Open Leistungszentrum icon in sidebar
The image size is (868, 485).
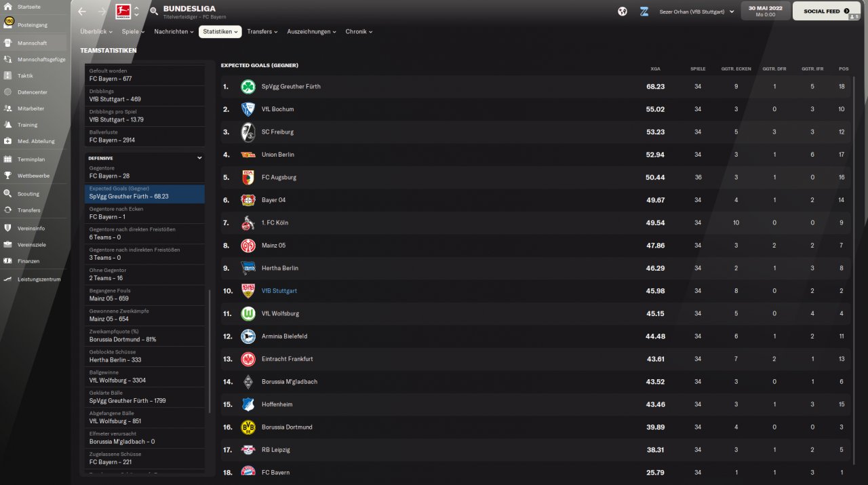click(8, 279)
